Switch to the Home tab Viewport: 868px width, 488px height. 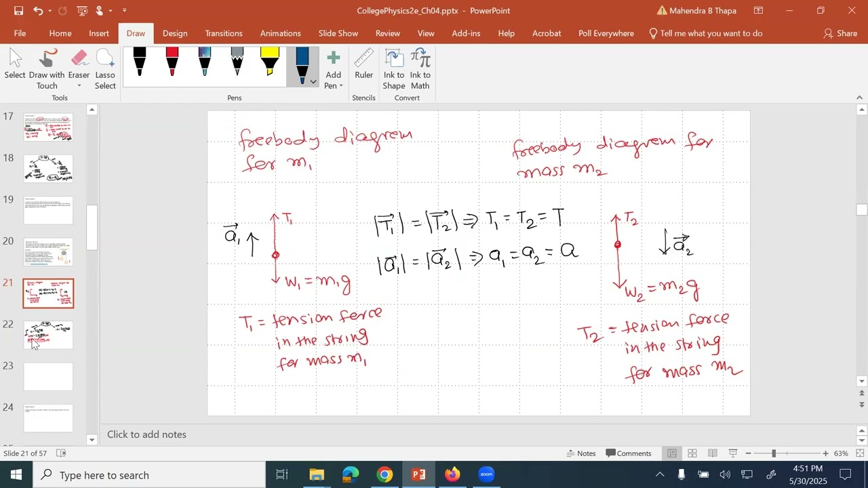[x=60, y=33]
